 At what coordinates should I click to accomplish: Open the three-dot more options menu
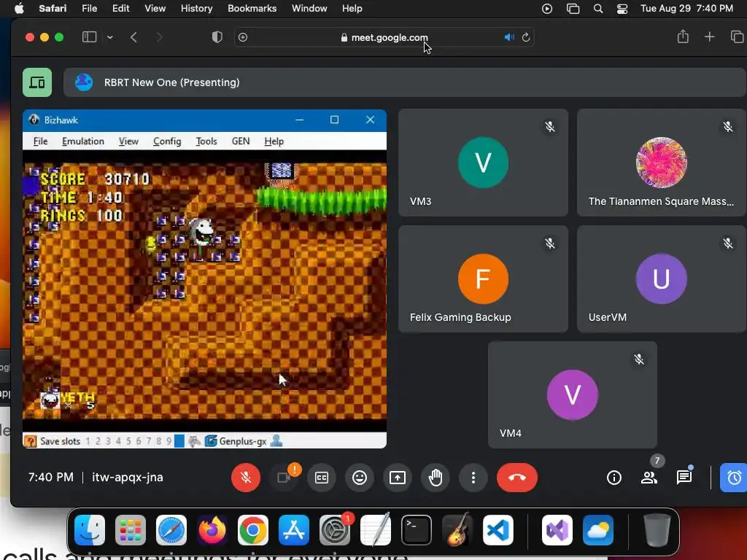pos(473,477)
